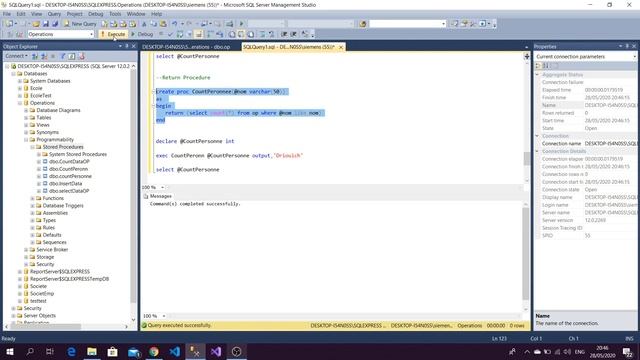Click the Open File folder icon
This screenshot has height=360, width=640.
click(x=36, y=24)
